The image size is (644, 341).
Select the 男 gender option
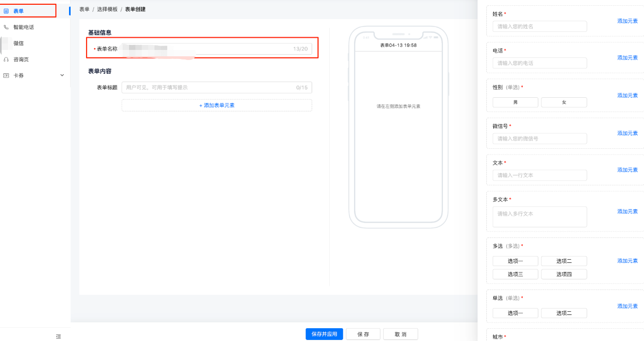514,102
